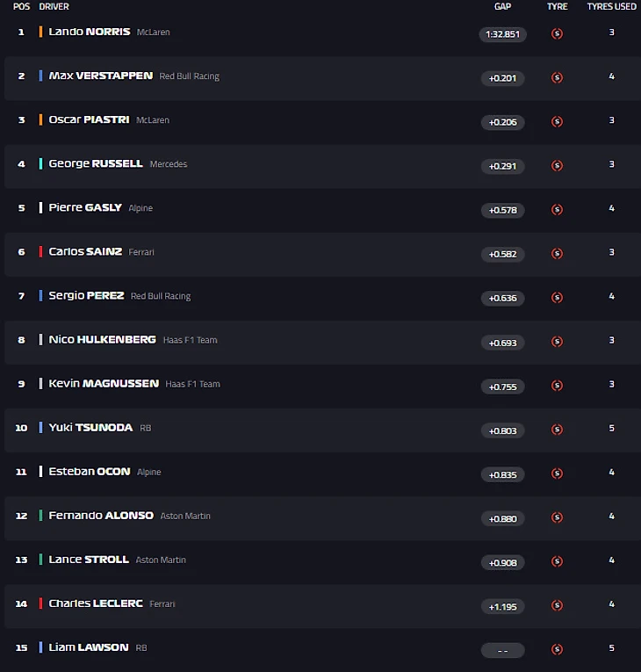The image size is (641, 672).
Task: Open Lando Norris driver name
Action: click(x=90, y=32)
